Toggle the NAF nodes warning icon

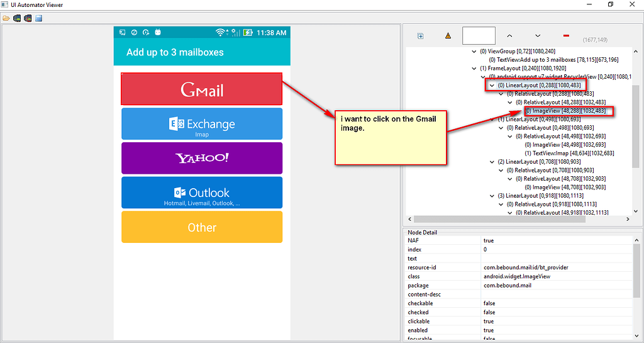(448, 36)
